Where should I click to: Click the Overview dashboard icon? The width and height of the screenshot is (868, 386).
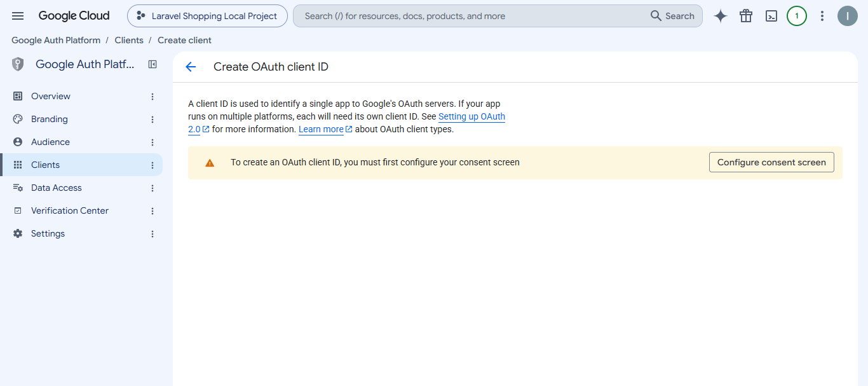[18, 96]
